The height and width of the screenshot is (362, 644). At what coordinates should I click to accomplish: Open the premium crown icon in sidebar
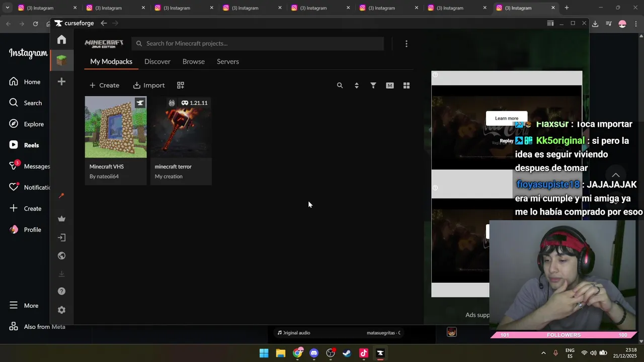[61, 219]
